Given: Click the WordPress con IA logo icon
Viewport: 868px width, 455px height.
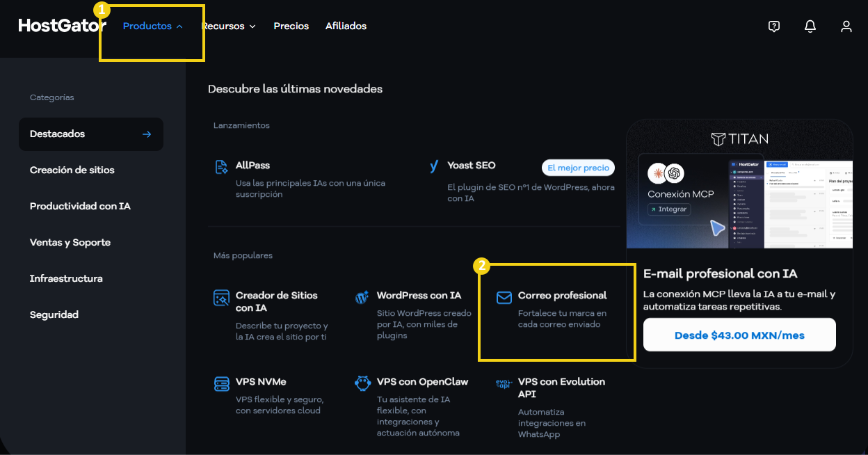Looking at the screenshot, I should point(362,298).
